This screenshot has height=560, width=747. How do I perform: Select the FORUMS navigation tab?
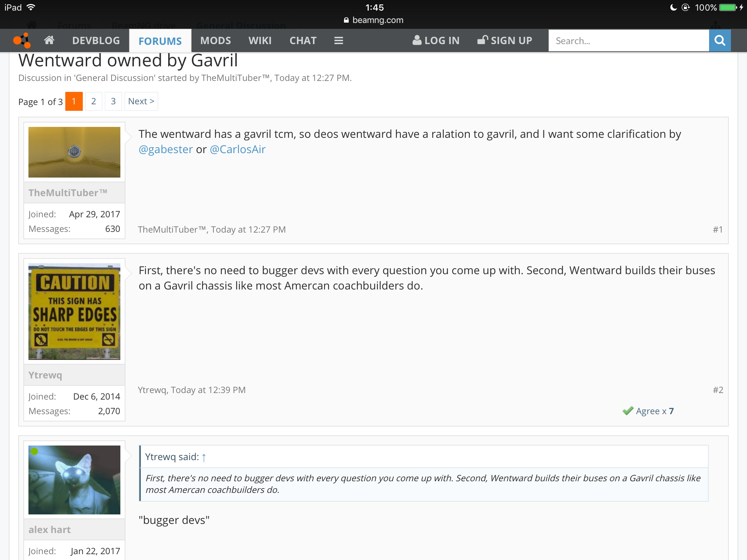pos(160,41)
